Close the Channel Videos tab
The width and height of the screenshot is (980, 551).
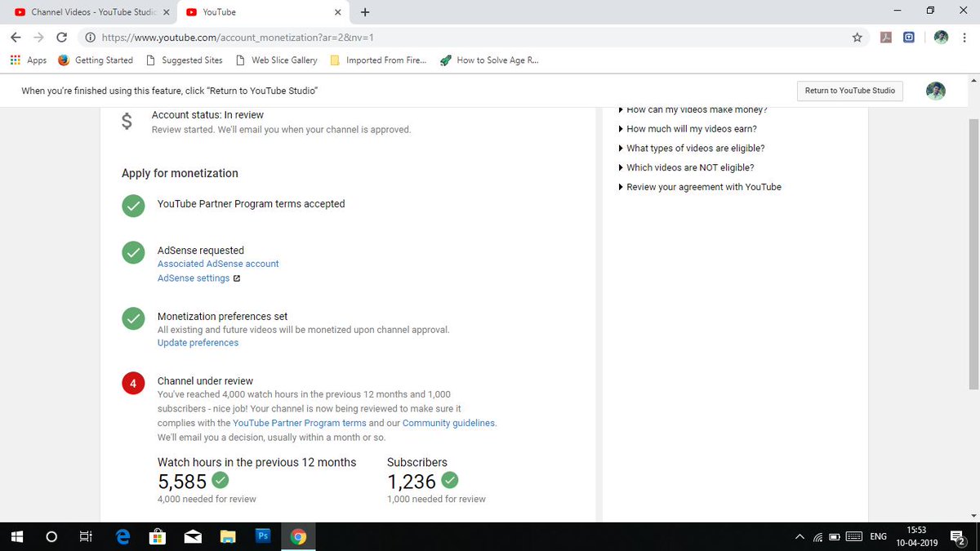point(167,12)
